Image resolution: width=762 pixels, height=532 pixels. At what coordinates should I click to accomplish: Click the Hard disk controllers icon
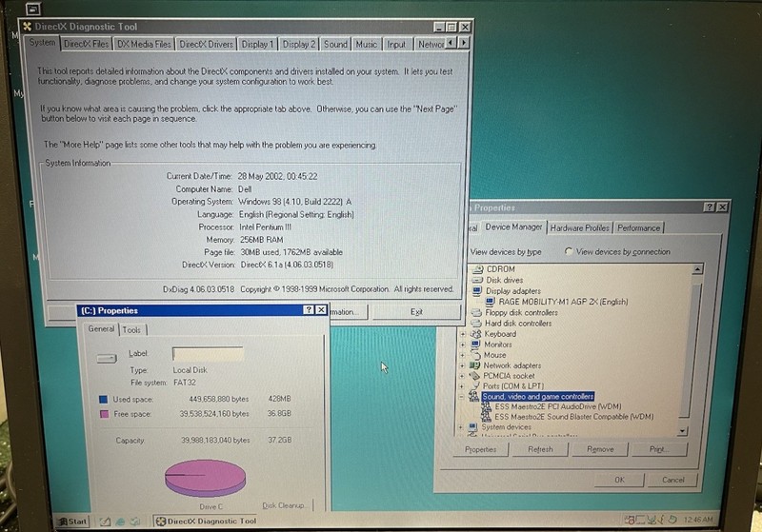(x=477, y=324)
